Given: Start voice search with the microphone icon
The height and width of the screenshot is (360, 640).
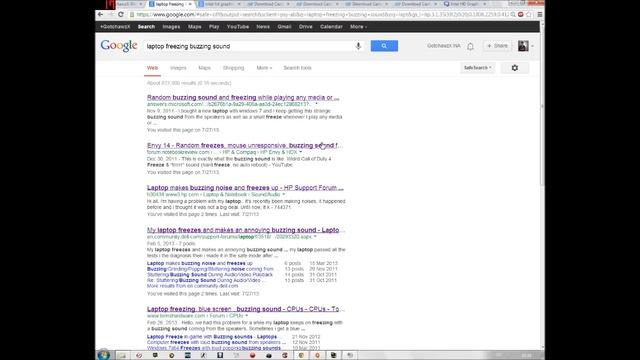Looking at the screenshot, I should [x=358, y=46].
